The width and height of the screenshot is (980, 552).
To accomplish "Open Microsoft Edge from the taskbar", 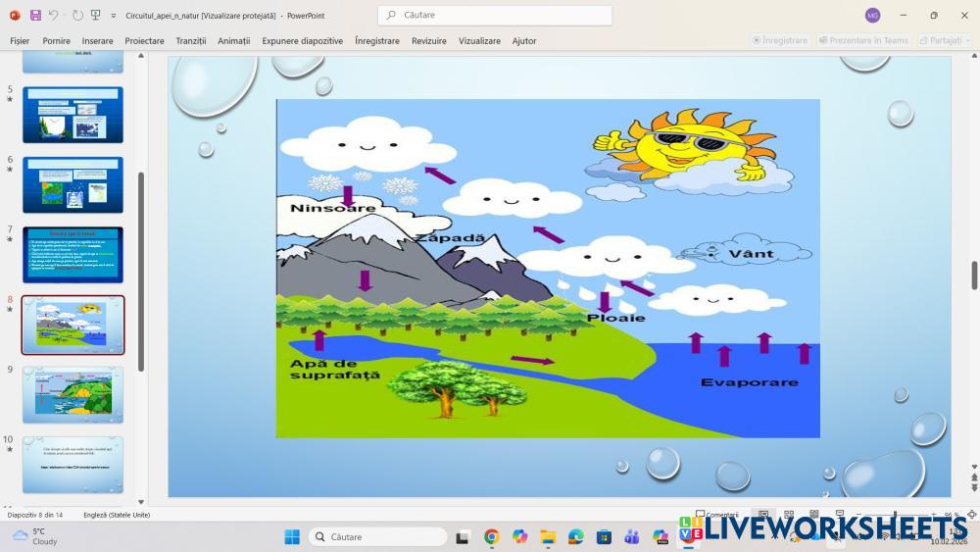I will [x=576, y=536].
